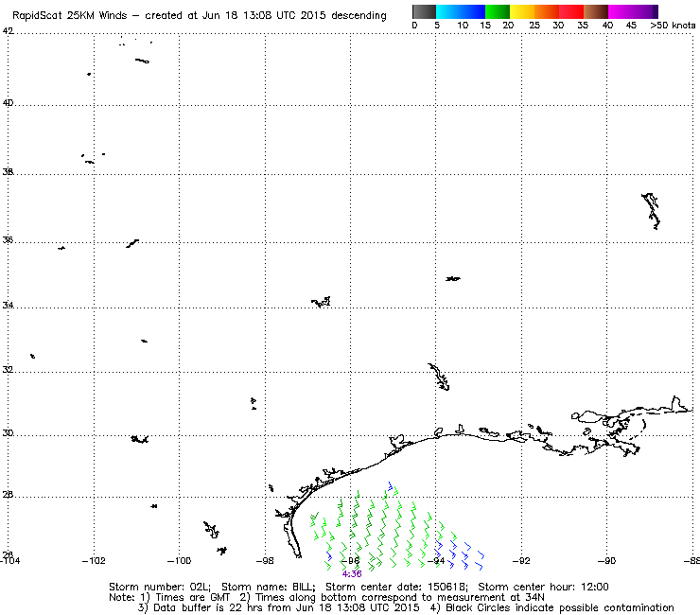Click the orange 25-30 knots color segment

[547, 11]
